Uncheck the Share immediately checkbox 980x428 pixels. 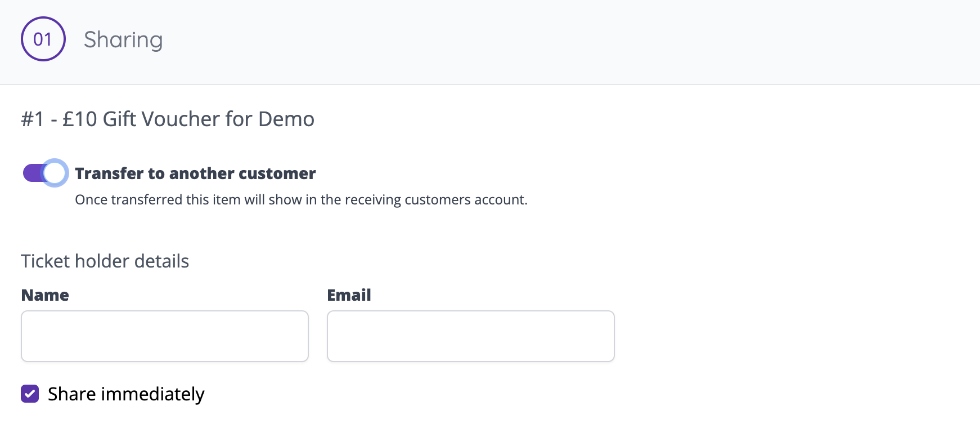coord(30,394)
